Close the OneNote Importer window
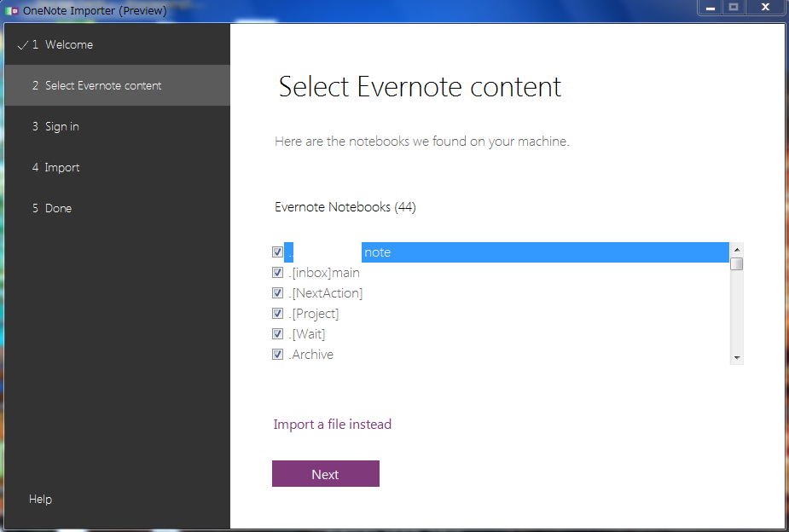 point(765,7)
